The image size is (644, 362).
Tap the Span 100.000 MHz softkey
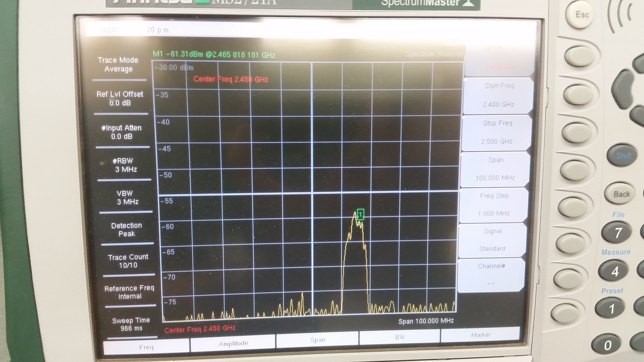[495, 169]
